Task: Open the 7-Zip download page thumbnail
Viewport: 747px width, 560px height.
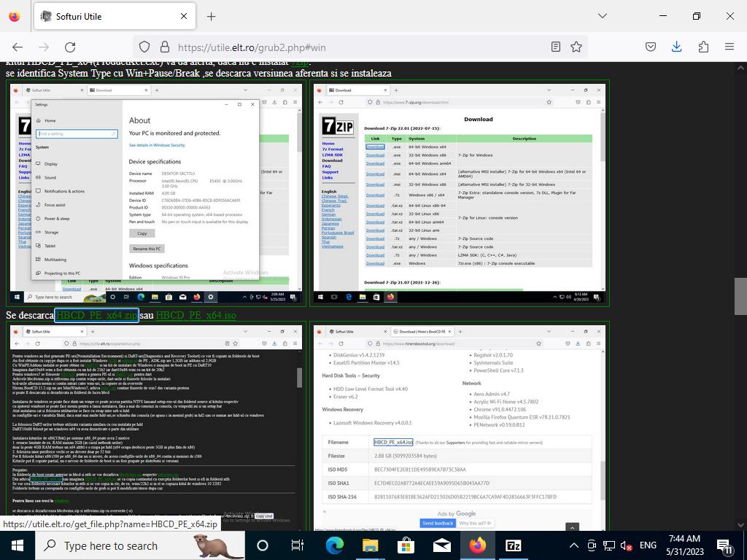Action: point(459,193)
